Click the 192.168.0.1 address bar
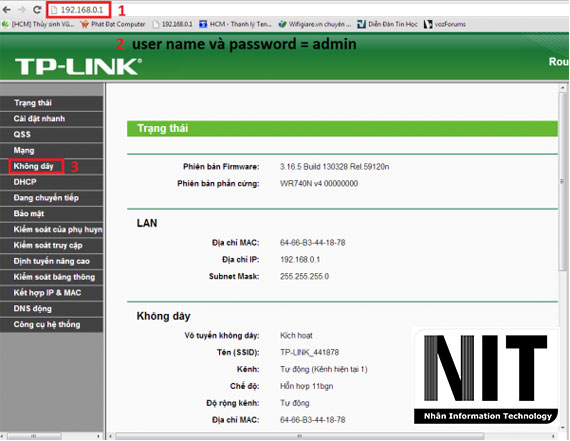 pyautogui.click(x=79, y=10)
